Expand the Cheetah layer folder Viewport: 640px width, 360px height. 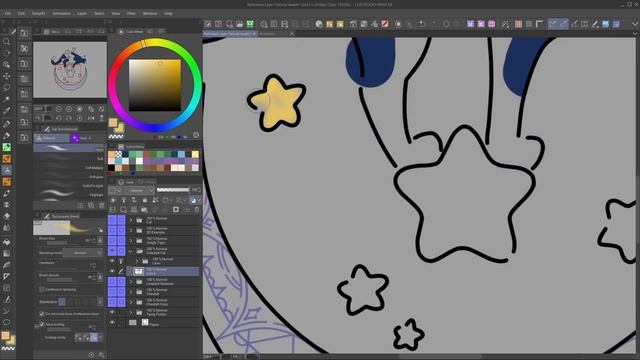click(131, 292)
